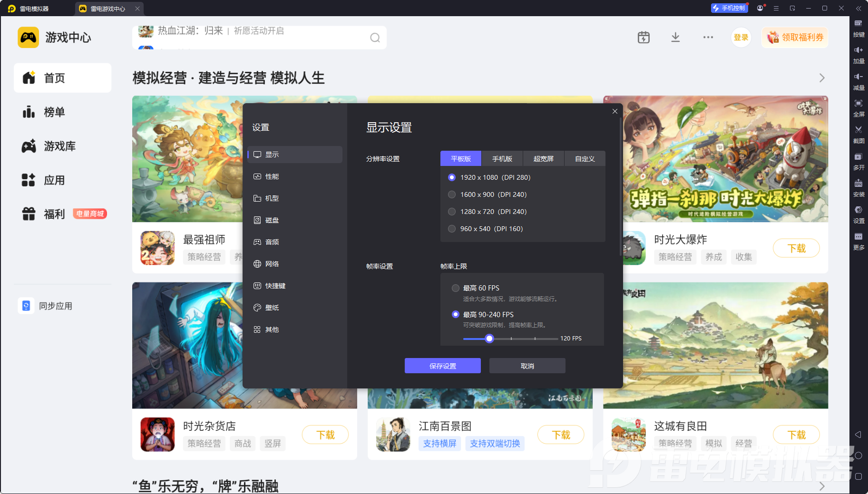Click the game search input field
This screenshot has height=494, width=868.
(x=257, y=38)
